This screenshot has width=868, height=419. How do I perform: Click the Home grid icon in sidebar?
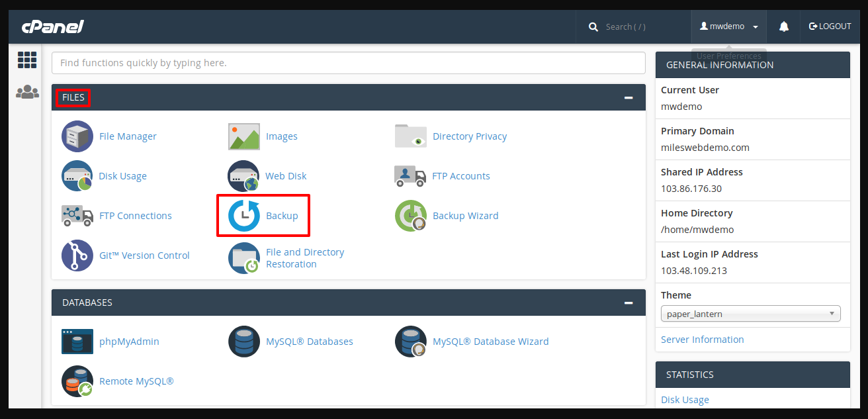[x=27, y=60]
